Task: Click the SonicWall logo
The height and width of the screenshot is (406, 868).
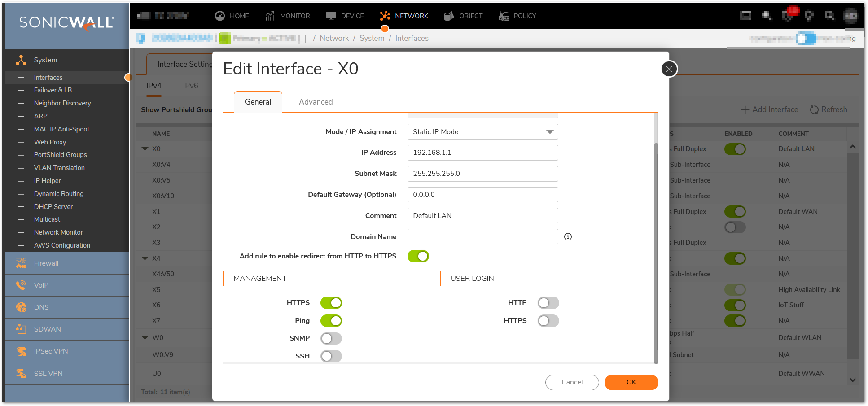Action: coord(66,23)
